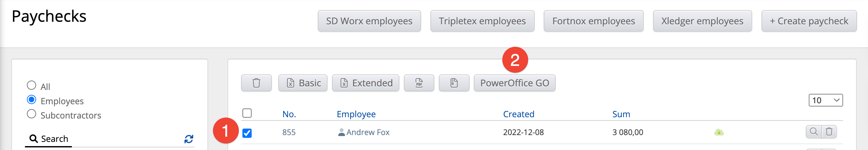Click the Andrew Fox person icon
Image resolution: width=868 pixels, height=150 pixels.
[341, 132]
